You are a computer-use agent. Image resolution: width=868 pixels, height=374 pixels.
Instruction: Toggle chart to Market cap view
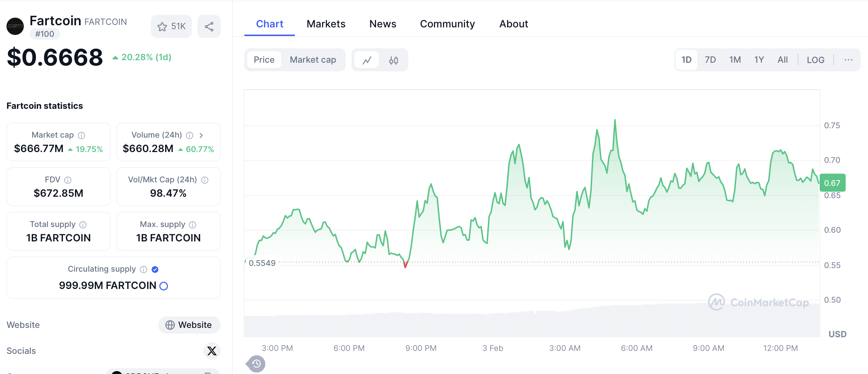coord(313,60)
